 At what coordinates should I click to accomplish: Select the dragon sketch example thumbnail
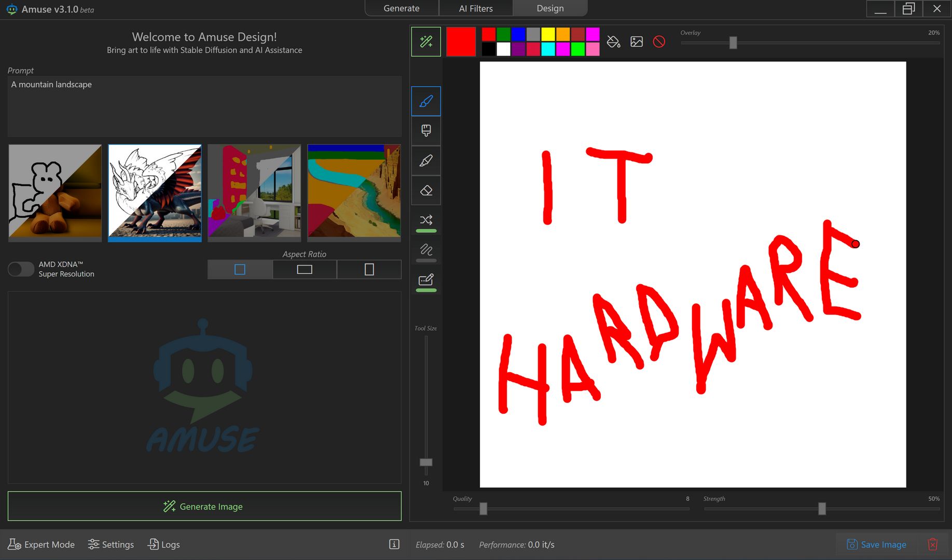pyautogui.click(x=155, y=191)
